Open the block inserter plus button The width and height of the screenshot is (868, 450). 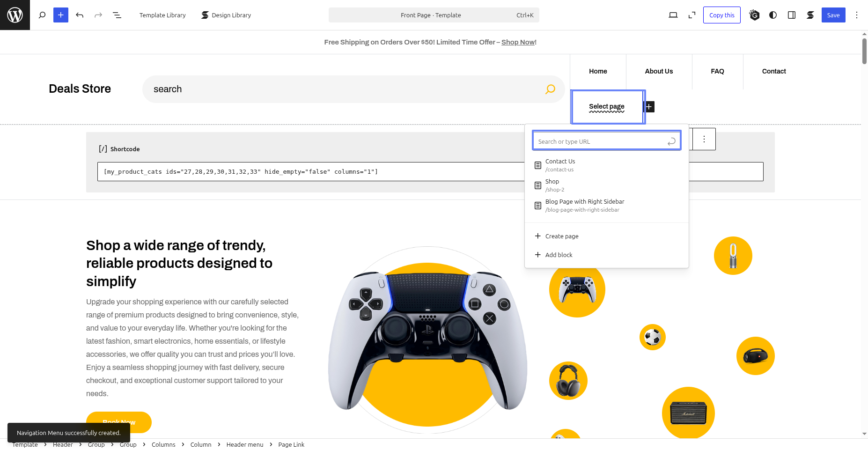61,15
